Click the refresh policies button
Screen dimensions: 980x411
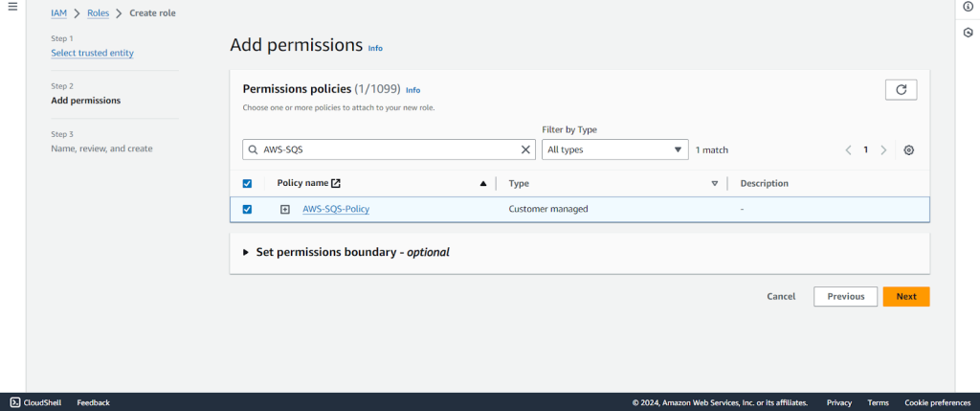[901, 89]
